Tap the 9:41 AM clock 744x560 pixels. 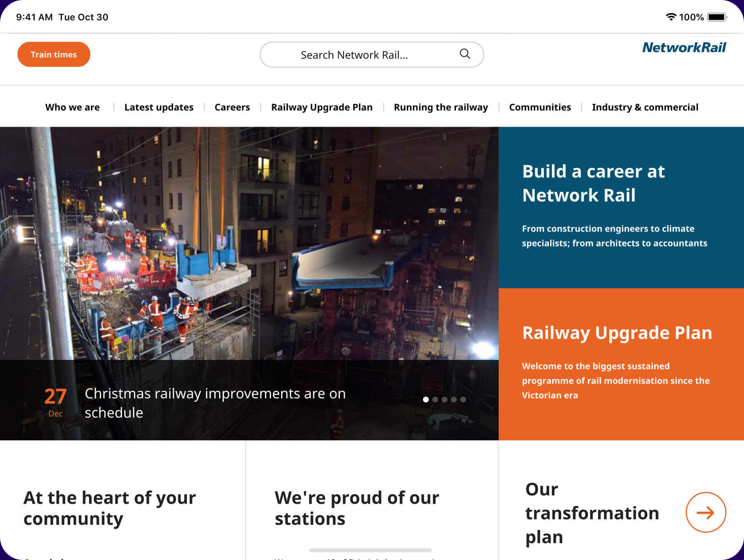coord(34,17)
